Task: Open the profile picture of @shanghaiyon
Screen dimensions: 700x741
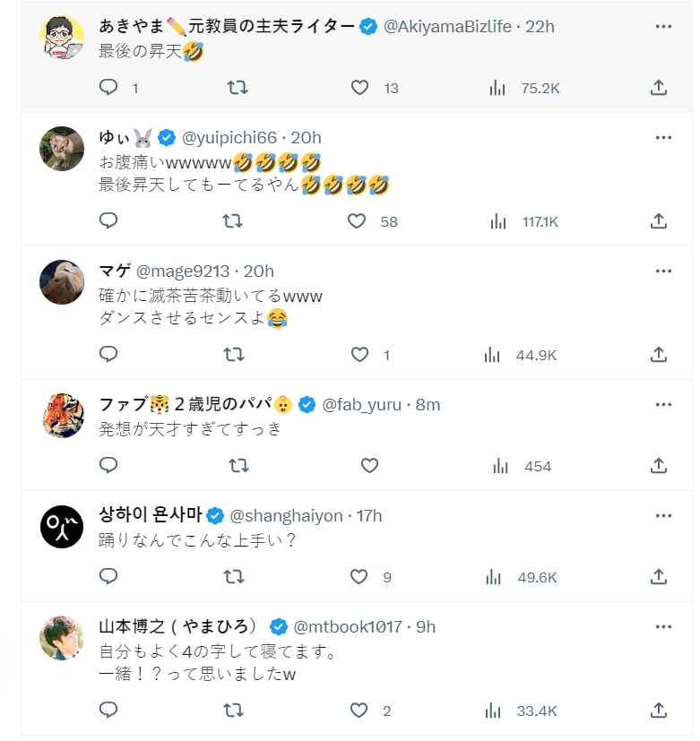Action: (62, 528)
